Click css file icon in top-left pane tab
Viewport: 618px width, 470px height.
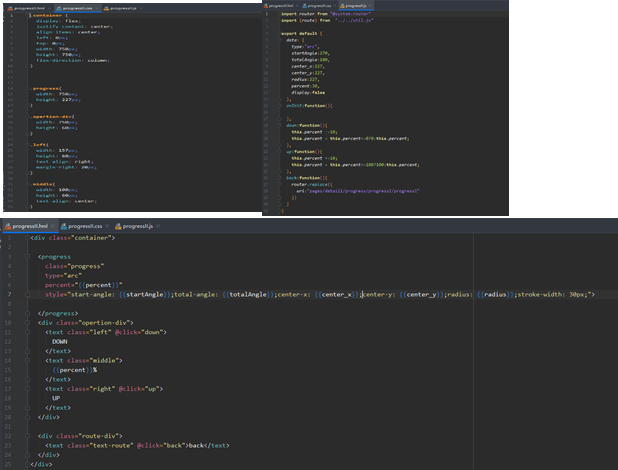tap(59, 8)
